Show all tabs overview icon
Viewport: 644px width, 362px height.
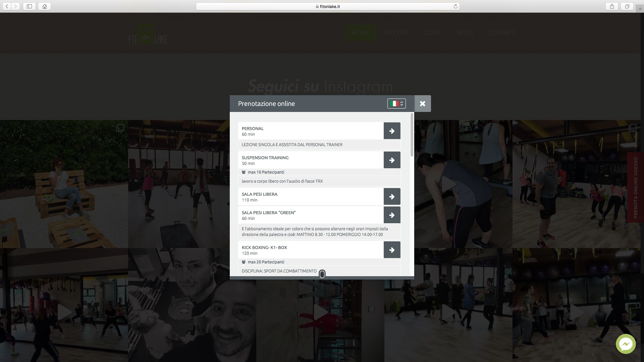(627, 6)
